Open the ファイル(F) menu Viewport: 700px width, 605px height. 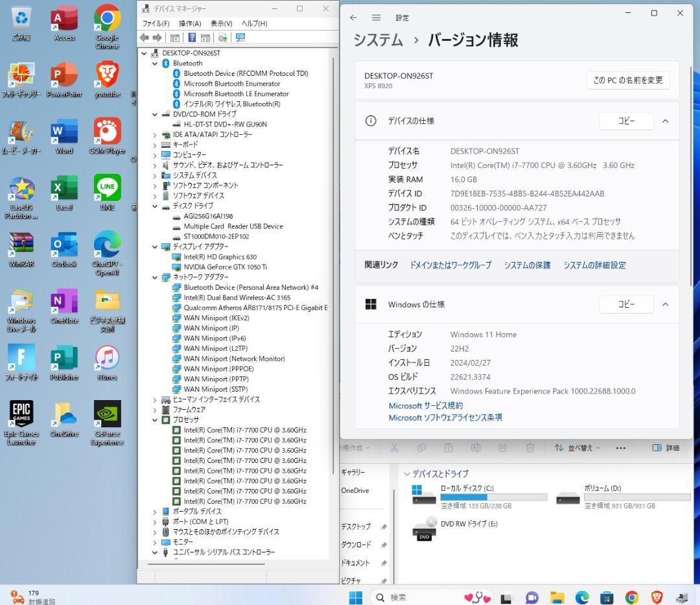tap(156, 23)
